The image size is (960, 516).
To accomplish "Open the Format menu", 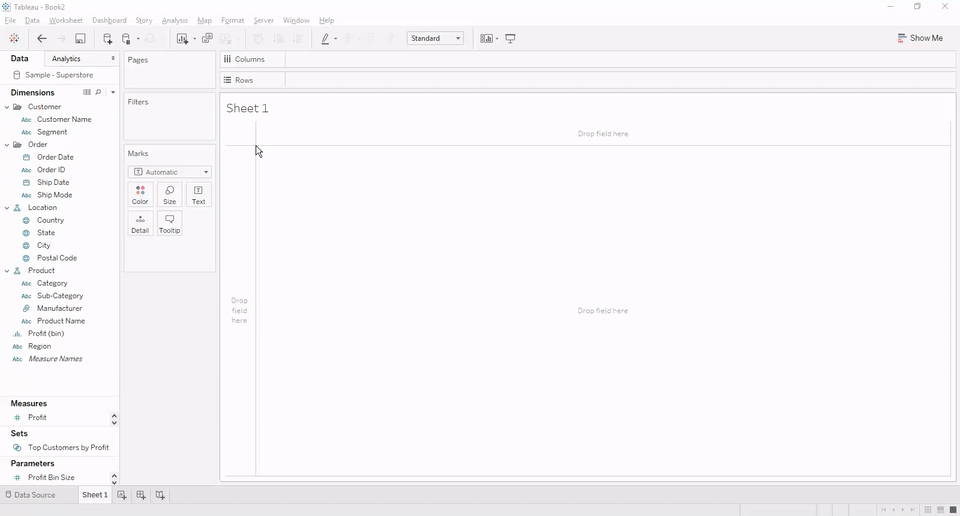I will tap(233, 20).
